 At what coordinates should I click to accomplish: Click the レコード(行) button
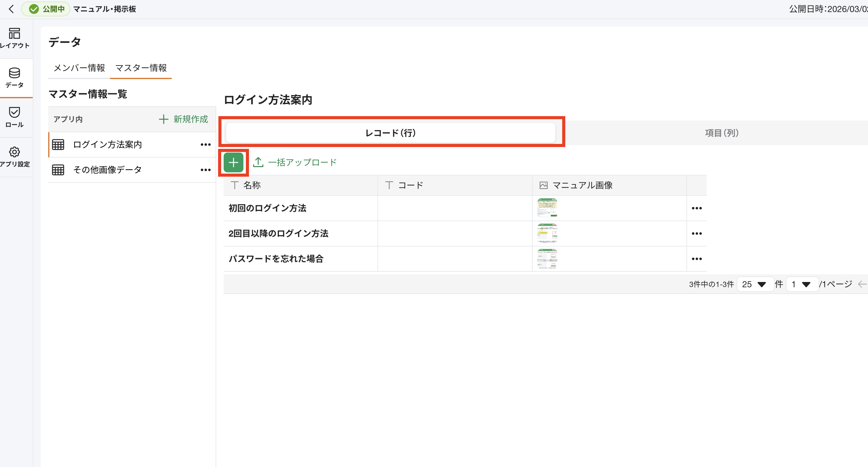tap(390, 133)
